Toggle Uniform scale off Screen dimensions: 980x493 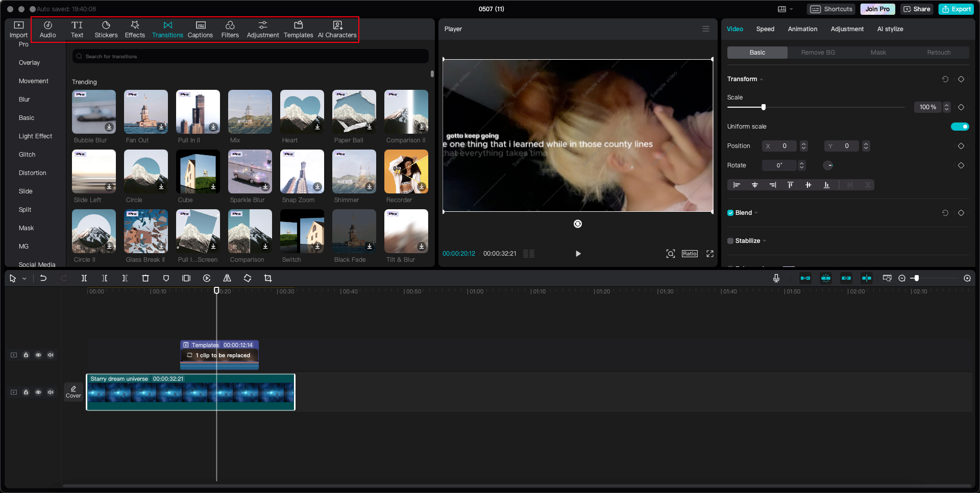(x=960, y=126)
